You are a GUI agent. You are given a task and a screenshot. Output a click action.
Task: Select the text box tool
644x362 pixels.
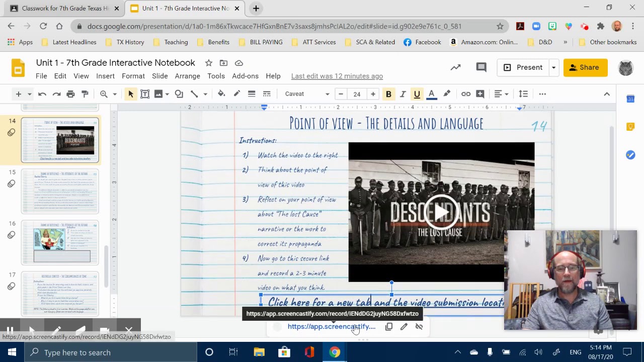[145, 94]
